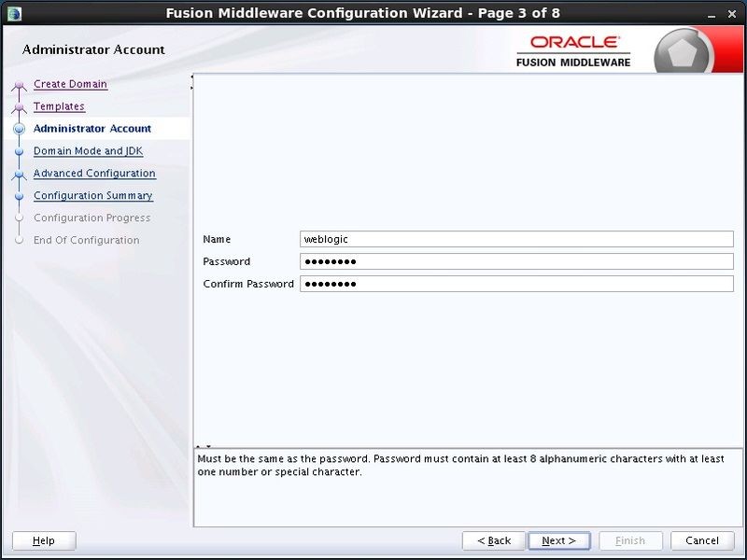The height and width of the screenshot is (560, 747).
Task: Click the Oracle Fusion Middleware logo
Action: coord(573,51)
